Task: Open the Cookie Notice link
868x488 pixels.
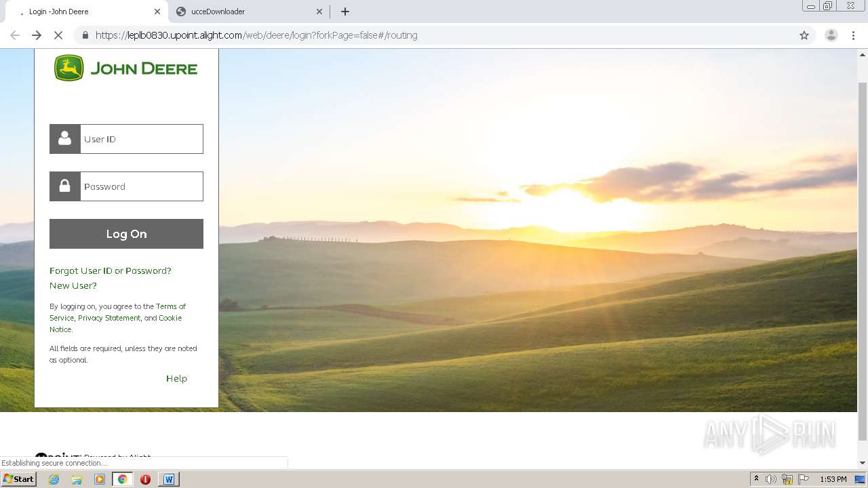Action: (170, 318)
